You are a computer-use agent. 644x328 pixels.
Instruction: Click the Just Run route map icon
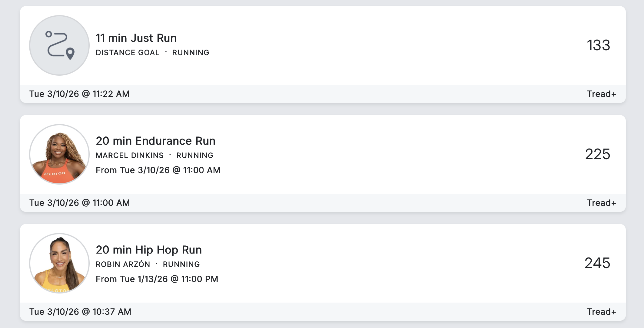pos(59,45)
